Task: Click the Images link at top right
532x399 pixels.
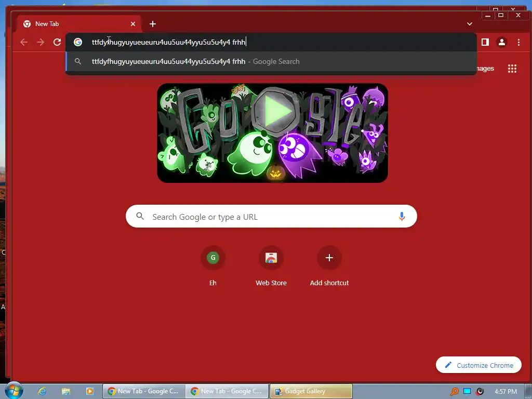Action: (x=485, y=69)
